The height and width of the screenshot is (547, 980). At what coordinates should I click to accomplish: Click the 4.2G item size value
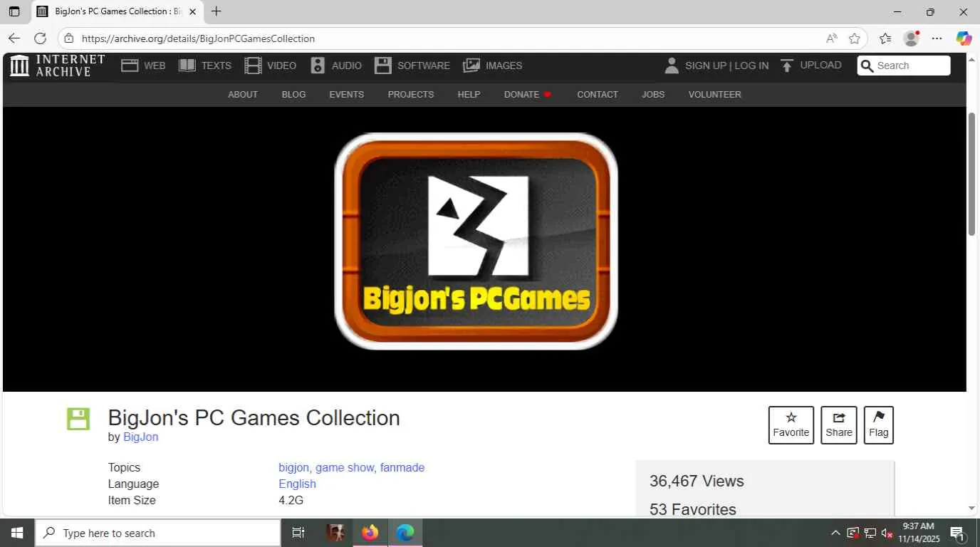click(291, 500)
